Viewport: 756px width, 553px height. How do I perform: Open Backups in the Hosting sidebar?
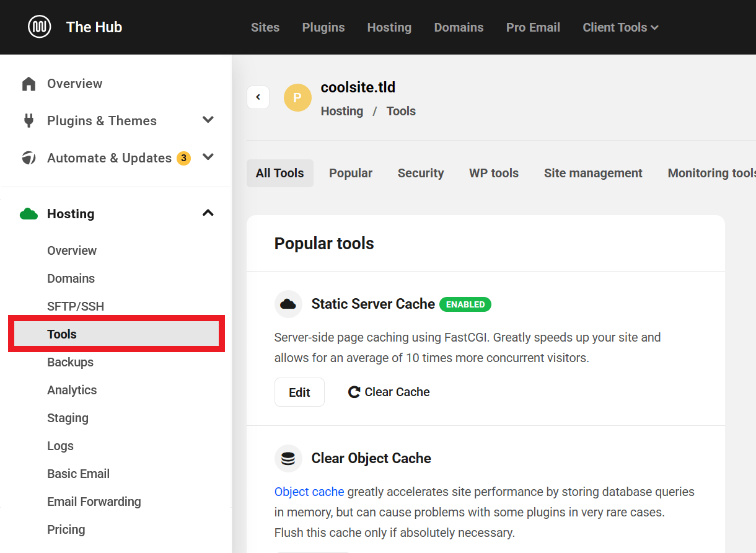[70, 362]
